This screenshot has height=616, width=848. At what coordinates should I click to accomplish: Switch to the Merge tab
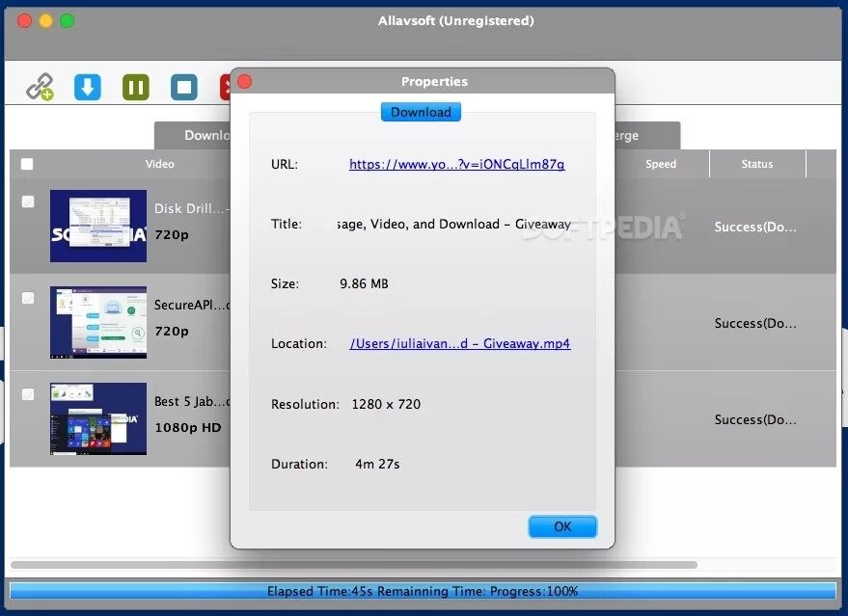pyautogui.click(x=647, y=135)
